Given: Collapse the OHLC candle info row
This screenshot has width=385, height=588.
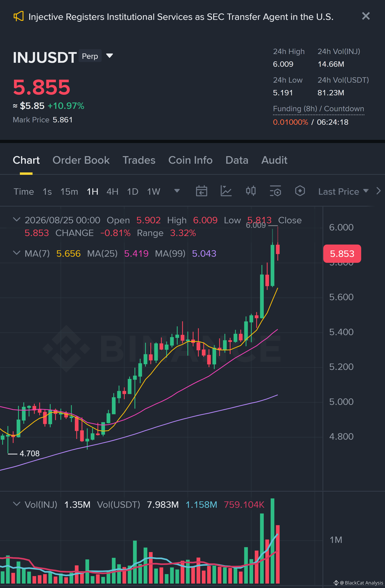Looking at the screenshot, I should click(16, 219).
